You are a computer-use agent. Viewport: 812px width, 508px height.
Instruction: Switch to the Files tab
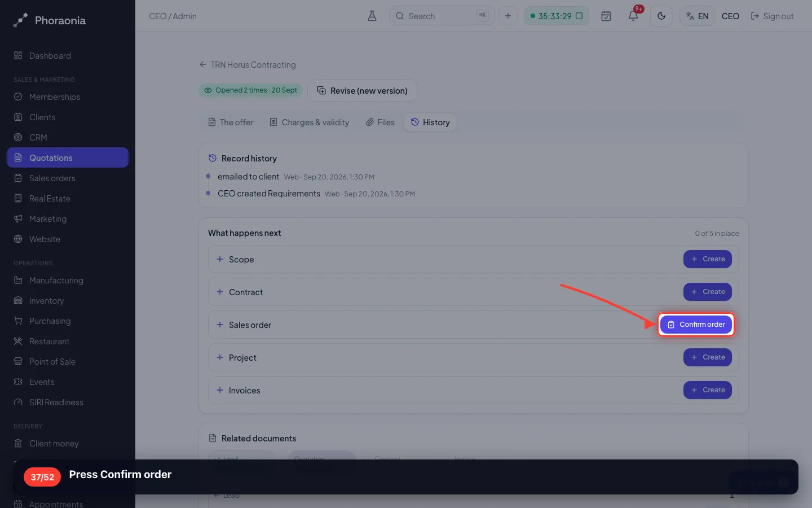point(380,122)
